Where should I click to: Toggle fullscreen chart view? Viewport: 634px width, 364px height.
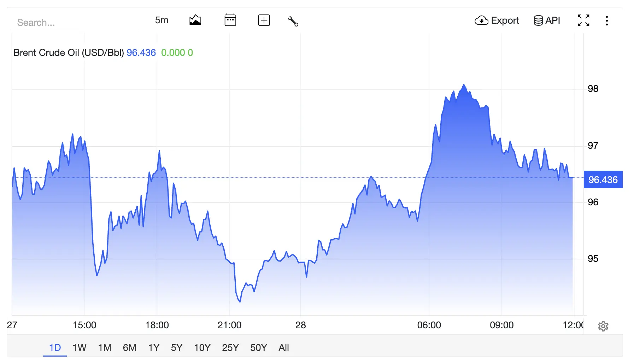pos(583,20)
